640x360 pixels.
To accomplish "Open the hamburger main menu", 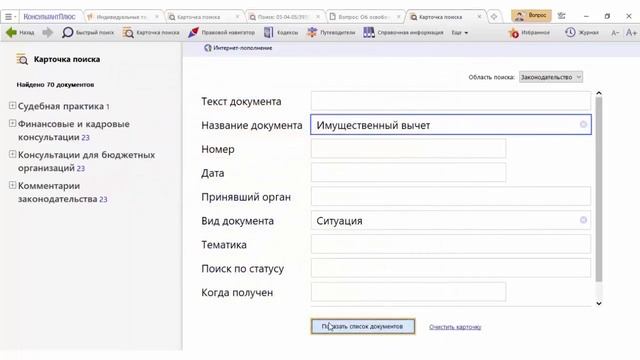I will pos(9,17).
